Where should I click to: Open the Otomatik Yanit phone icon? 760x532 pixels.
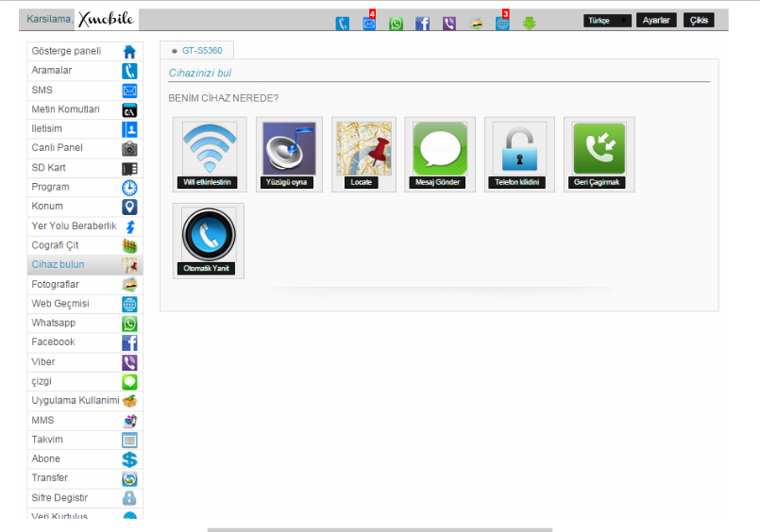(209, 234)
